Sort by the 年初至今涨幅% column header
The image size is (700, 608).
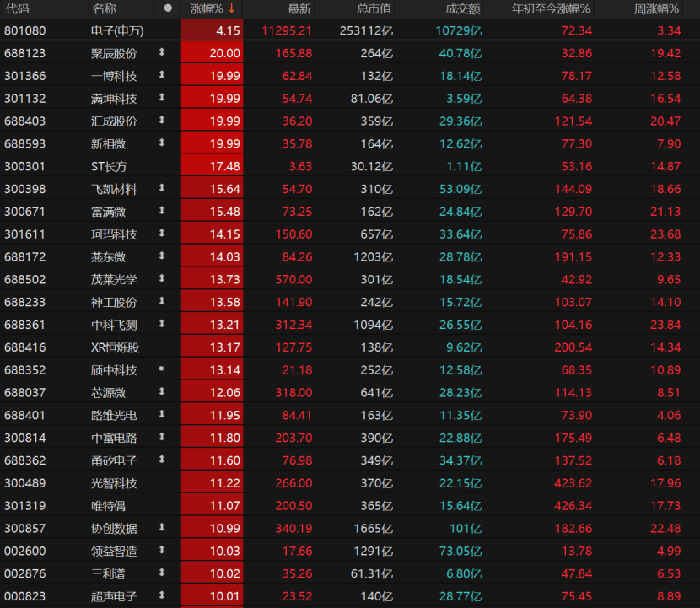tap(551, 8)
